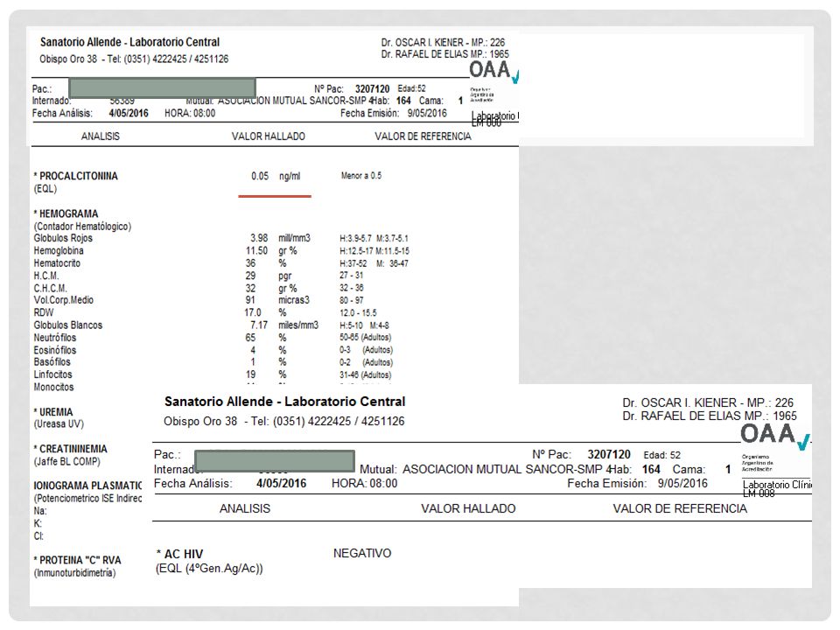Select the CREATININEMIA analysis heading
840x630 pixels.
pos(70,449)
